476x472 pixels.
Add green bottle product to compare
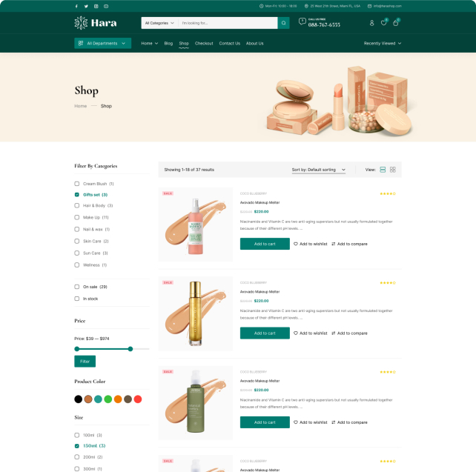coord(349,422)
